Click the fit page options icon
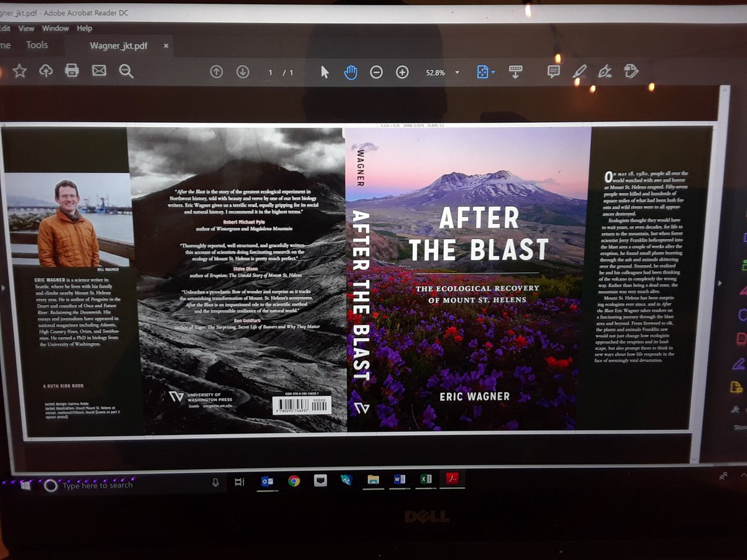This screenshot has height=560, width=747. click(x=482, y=72)
